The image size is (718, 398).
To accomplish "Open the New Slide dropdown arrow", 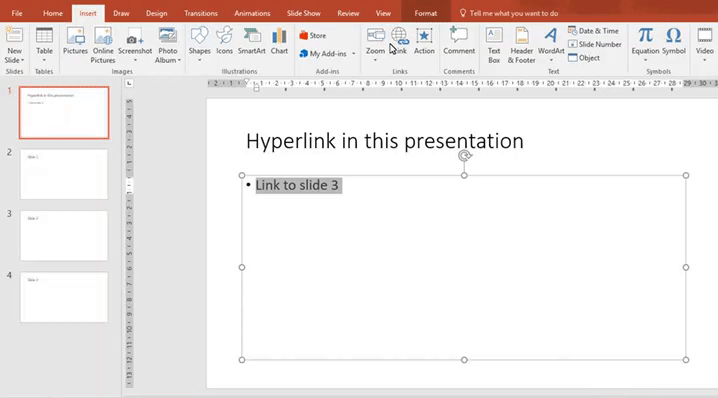I will [22, 60].
